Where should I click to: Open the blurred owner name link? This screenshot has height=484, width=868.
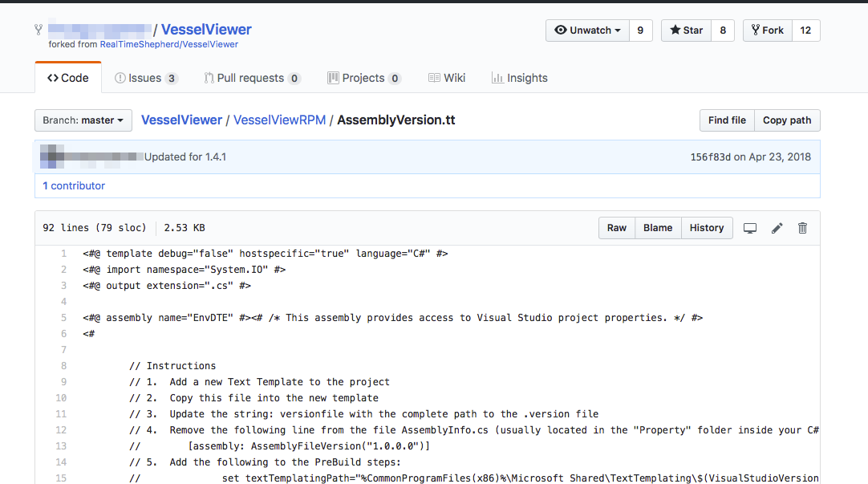99,30
